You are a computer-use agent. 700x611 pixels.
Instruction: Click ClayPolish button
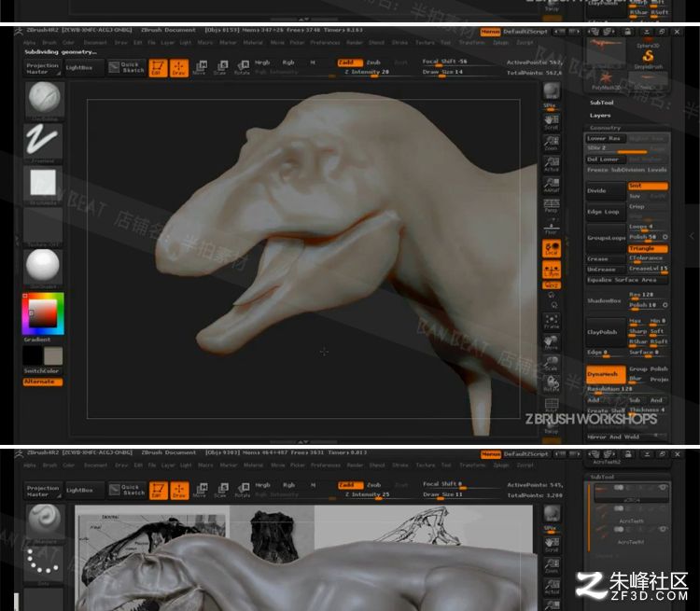tap(606, 332)
